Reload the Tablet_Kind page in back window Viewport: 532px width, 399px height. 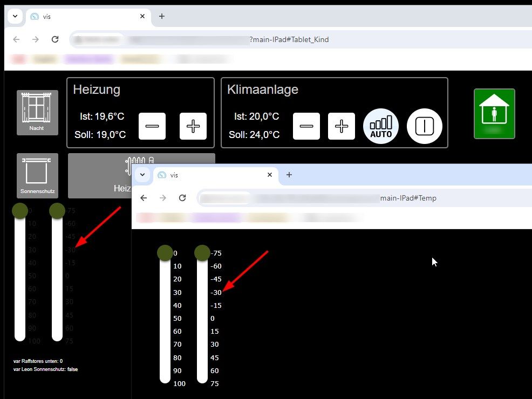tap(55, 39)
